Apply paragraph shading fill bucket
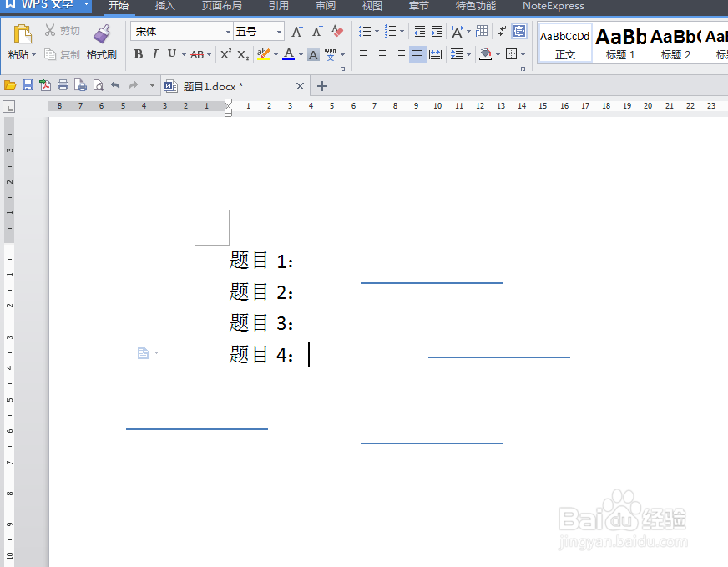 click(485, 54)
